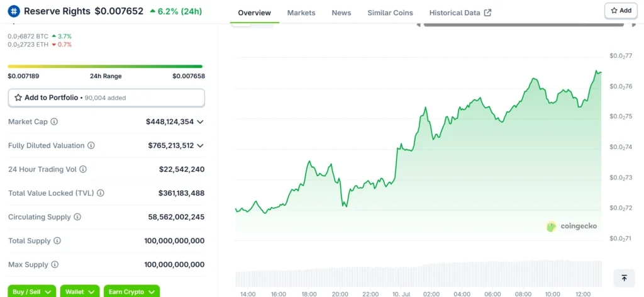Click Add to Portfolio button

pyautogui.click(x=106, y=98)
